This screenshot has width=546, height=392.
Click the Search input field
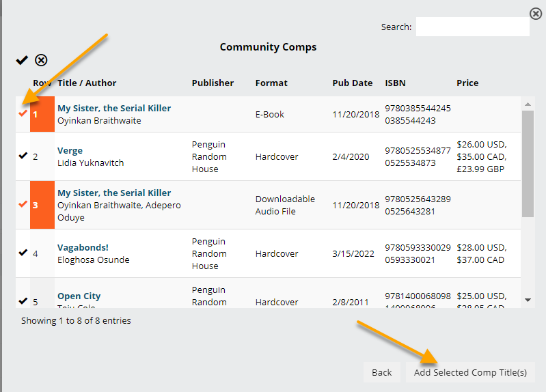point(472,27)
